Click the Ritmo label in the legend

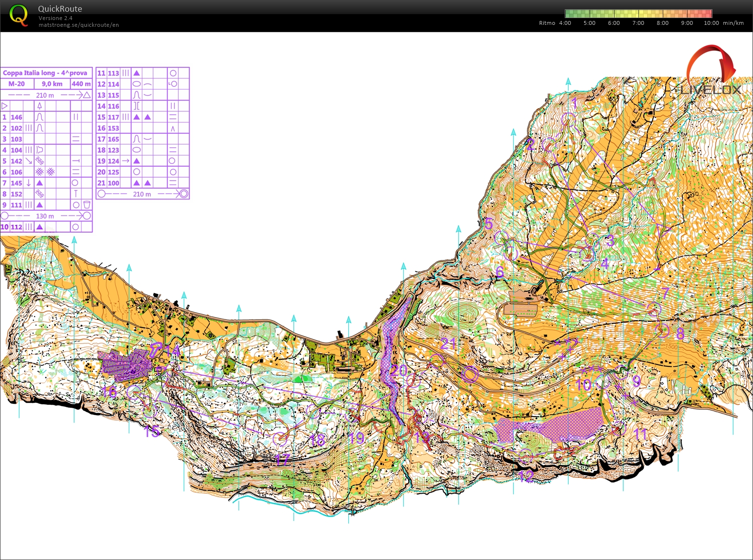point(547,23)
